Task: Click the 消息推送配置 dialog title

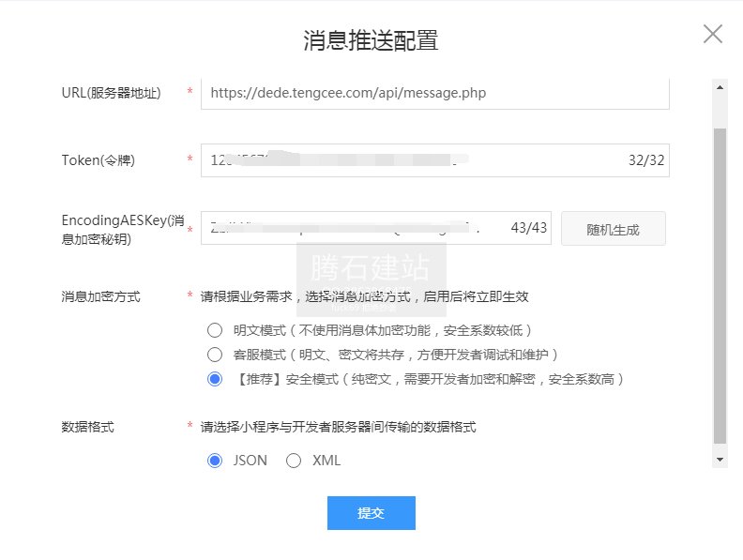Action: pyautogui.click(x=371, y=40)
